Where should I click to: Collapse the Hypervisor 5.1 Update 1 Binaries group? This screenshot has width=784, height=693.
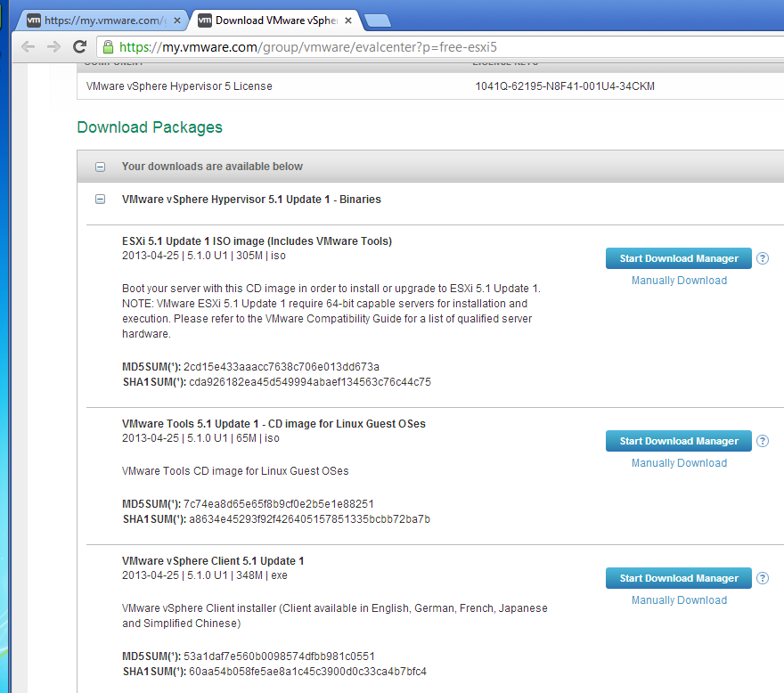click(x=100, y=200)
